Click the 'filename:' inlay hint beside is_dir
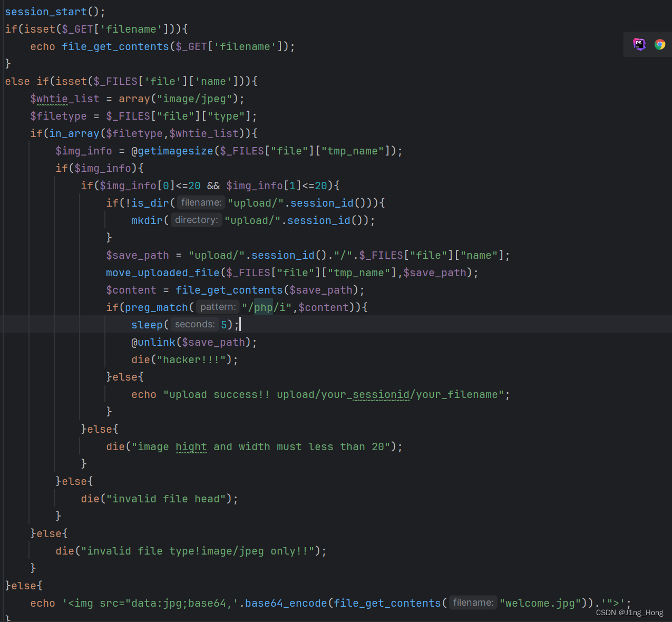Viewport: 672px width, 622px height. tap(200, 202)
